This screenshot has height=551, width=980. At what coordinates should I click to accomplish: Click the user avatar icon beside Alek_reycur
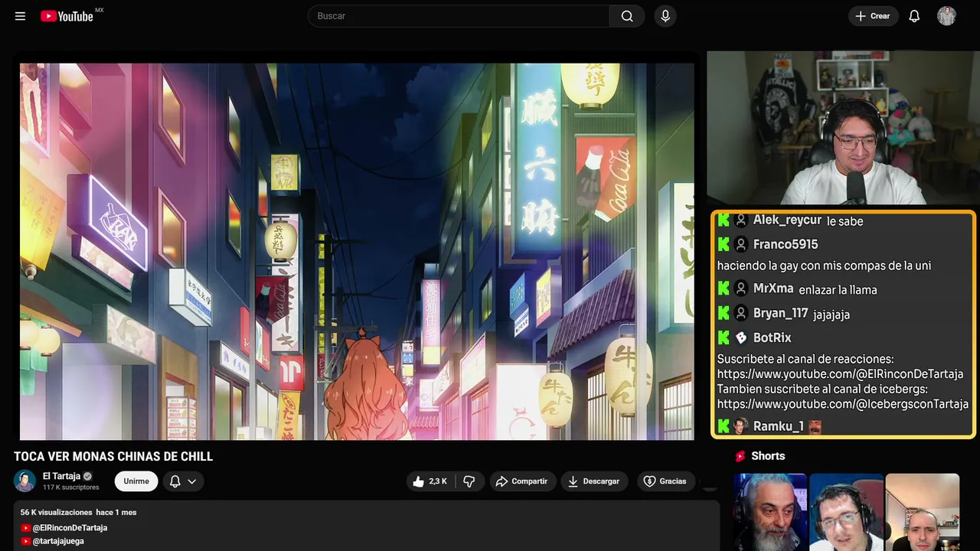(741, 220)
